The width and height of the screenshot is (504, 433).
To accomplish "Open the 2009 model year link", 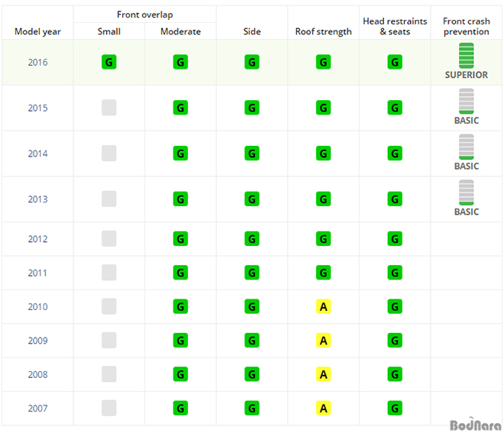I will click(x=37, y=341).
